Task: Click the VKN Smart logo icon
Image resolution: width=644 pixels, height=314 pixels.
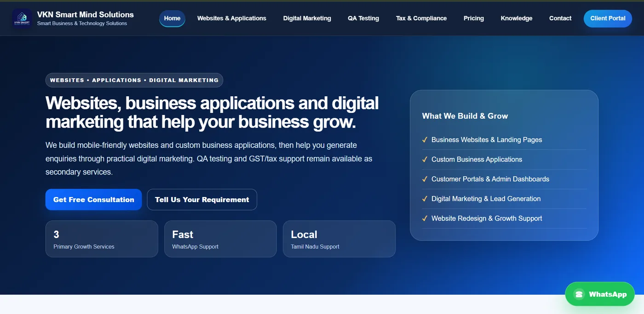Action: tap(22, 18)
